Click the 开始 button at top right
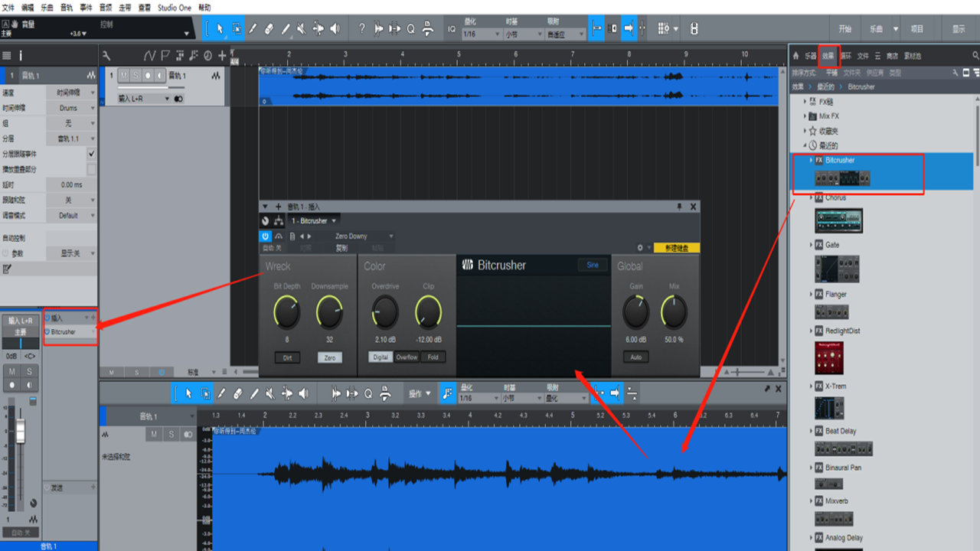This screenshot has height=551, width=980. click(x=844, y=27)
